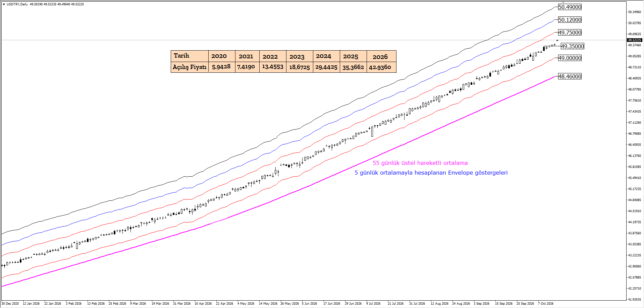Viewport: 644px width, 308px height.
Task: Click the 5 Jun 2026 date on time axis
Action: [309, 304]
